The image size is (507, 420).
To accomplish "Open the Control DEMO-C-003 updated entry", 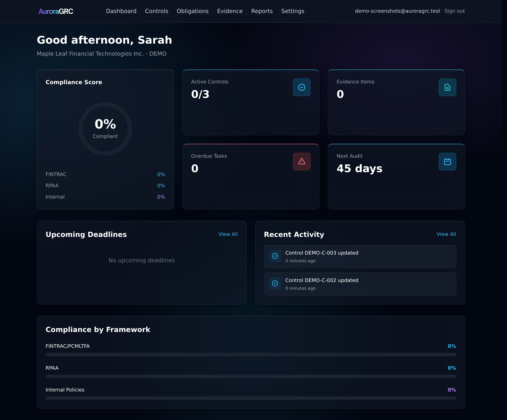I will [x=360, y=257].
